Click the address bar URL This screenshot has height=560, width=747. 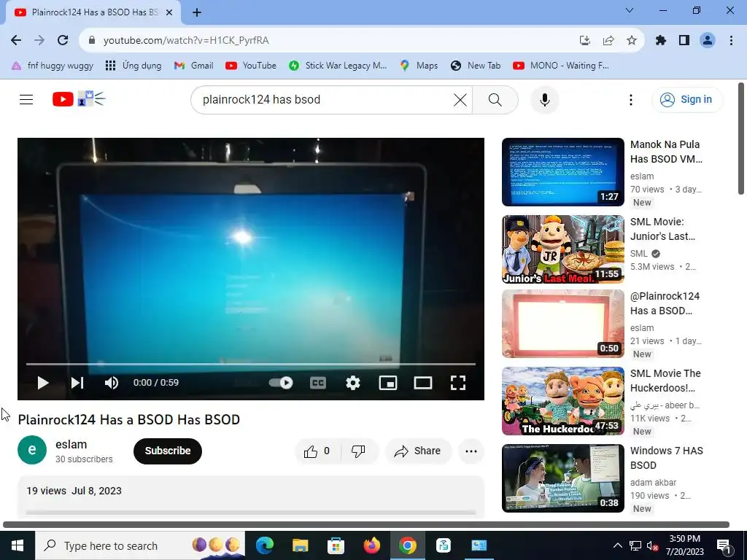(x=186, y=41)
